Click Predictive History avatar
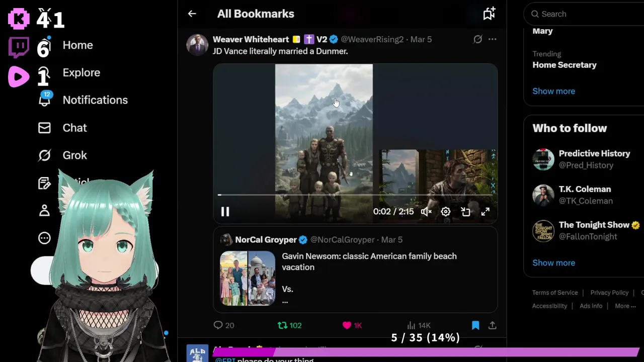Image resolution: width=644 pixels, height=362 pixels. point(543,159)
